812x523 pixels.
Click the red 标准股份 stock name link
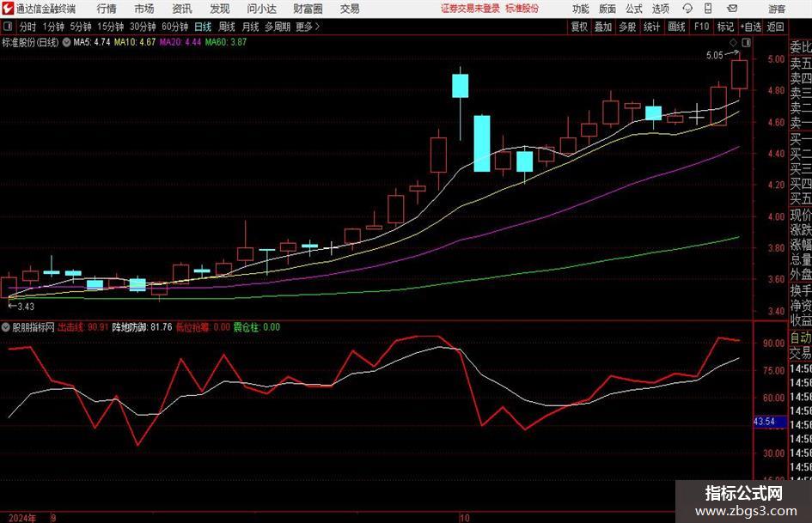pos(522,9)
